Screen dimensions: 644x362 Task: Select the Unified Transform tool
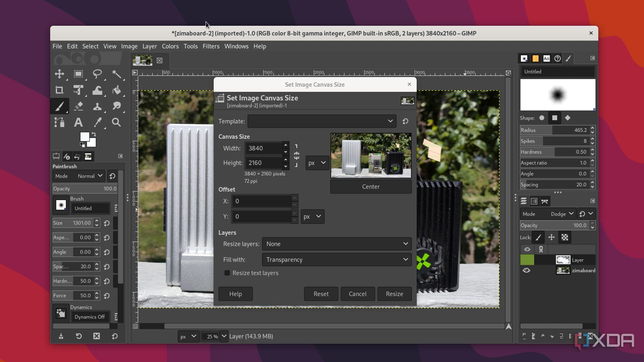pos(78,90)
